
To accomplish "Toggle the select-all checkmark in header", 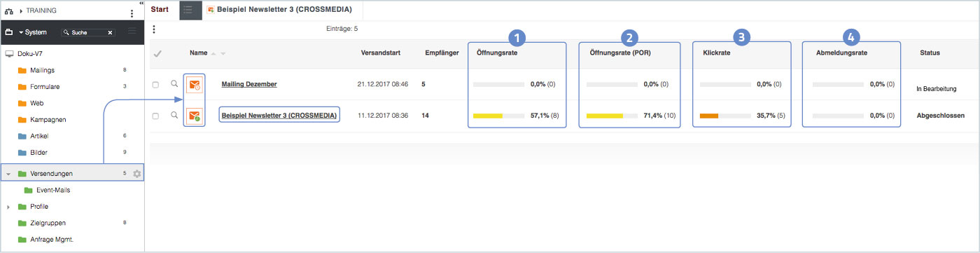I will click(x=157, y=53).
